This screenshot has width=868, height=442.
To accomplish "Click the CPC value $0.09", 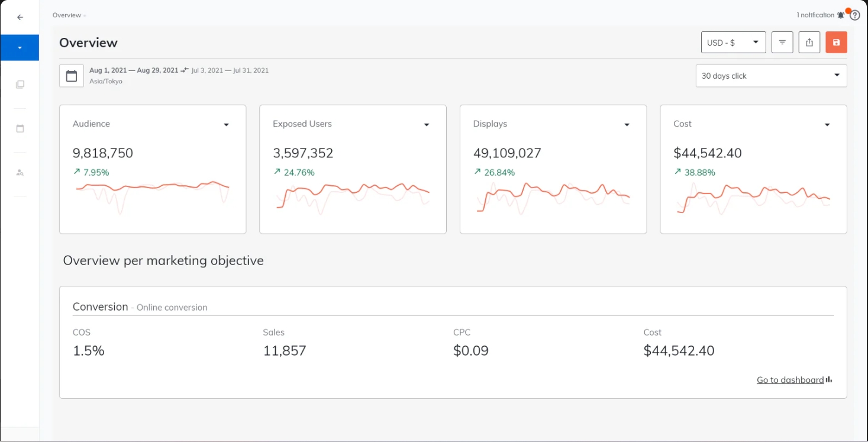I will click(x=471, y=351).
